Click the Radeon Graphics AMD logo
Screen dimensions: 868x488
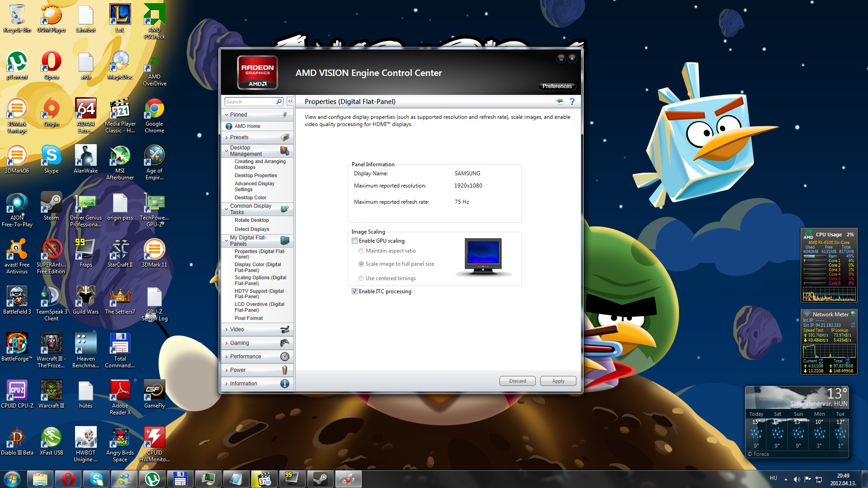pos(257,72)
